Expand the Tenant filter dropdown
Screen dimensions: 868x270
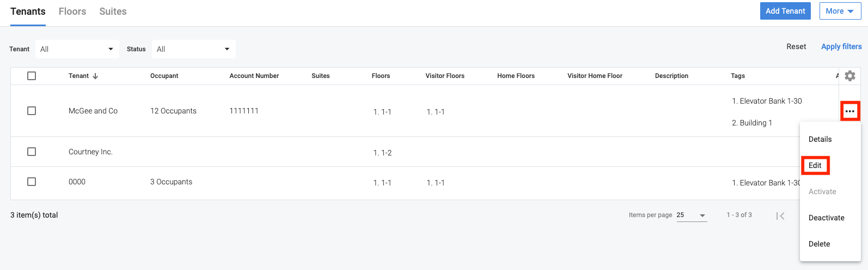tap(77, 49)
